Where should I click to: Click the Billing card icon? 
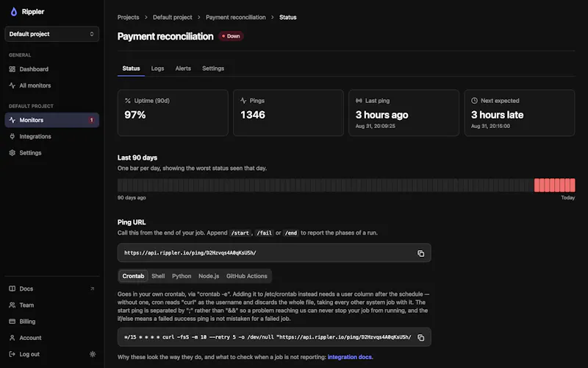pos(12,322)
